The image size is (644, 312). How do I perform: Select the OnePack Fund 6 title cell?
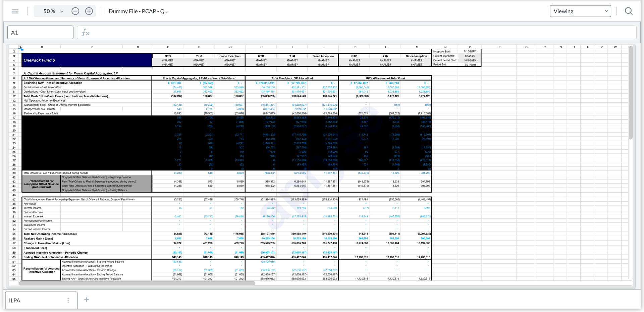(x=87, y=60)
